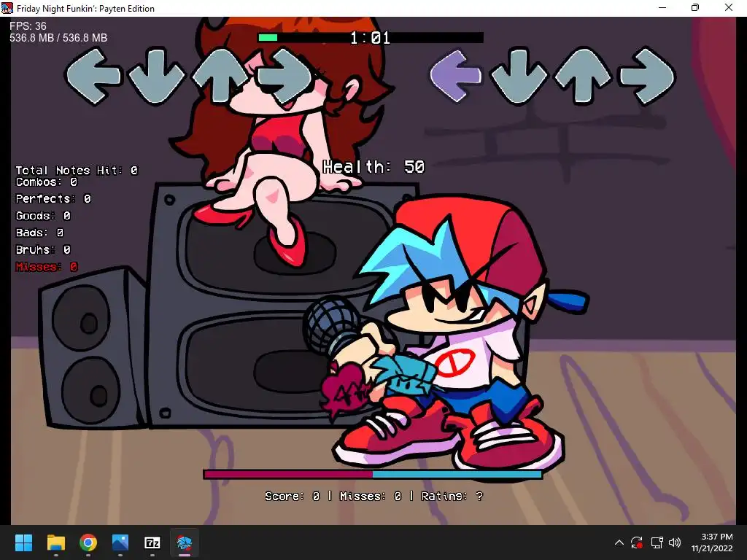
Task: Click the small speaker at left
Action: pos(90,348)
